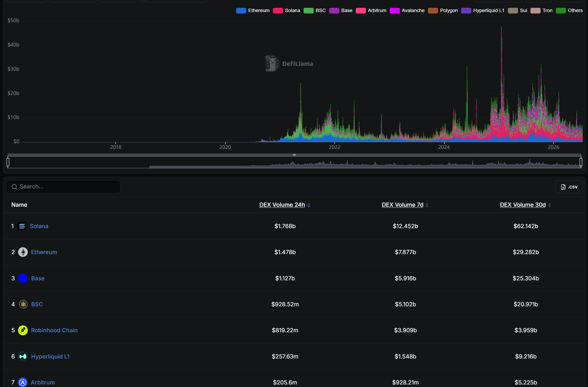
Task: Click the Hyperliquid L1 logo icon
Action: [23, 356]
